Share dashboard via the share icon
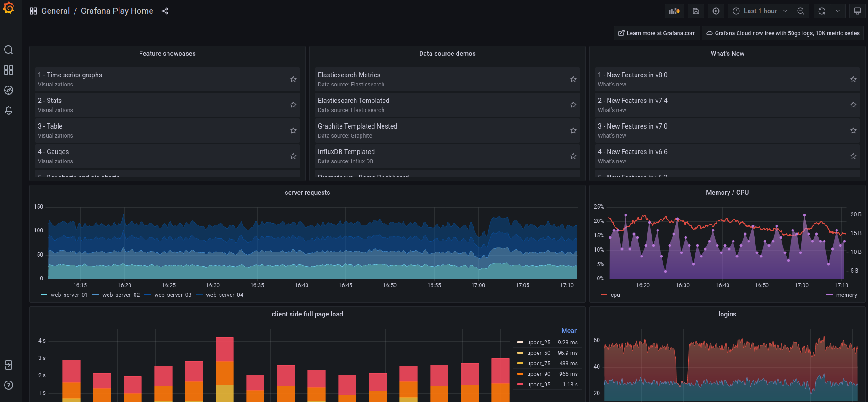The width and height of the screenshot is (868, 402). pos(165,11)
